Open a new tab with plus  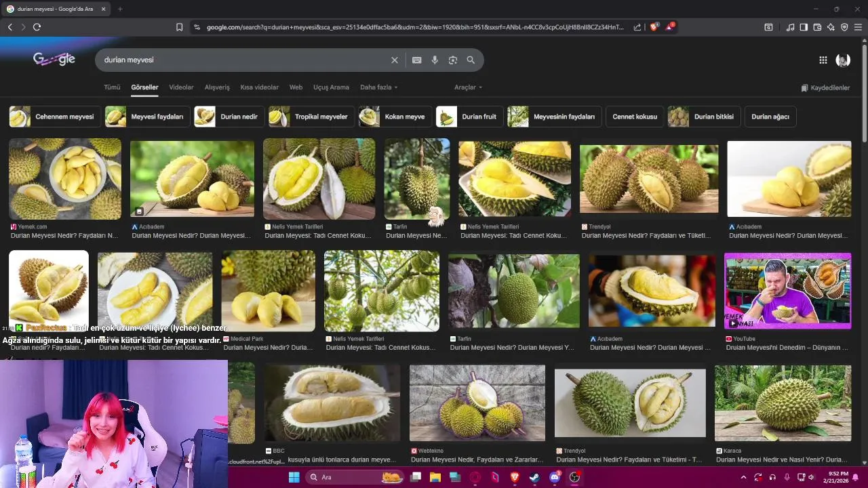[120, 9]
